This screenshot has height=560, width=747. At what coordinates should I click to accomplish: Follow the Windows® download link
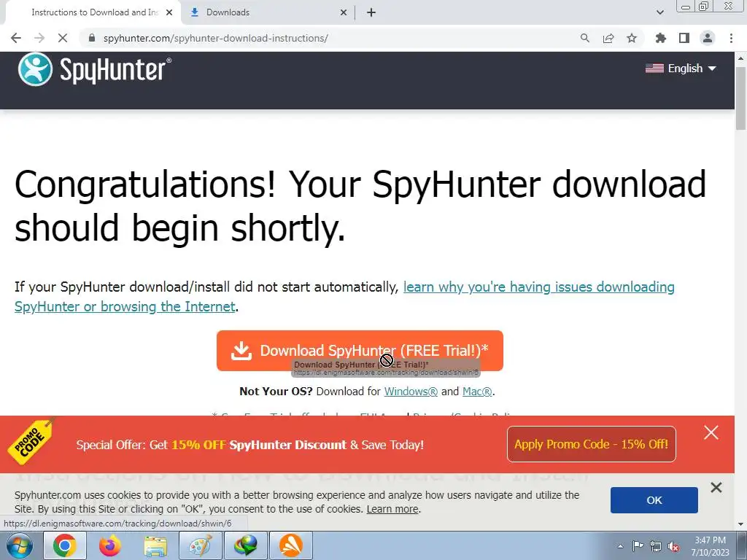[411, 392]
